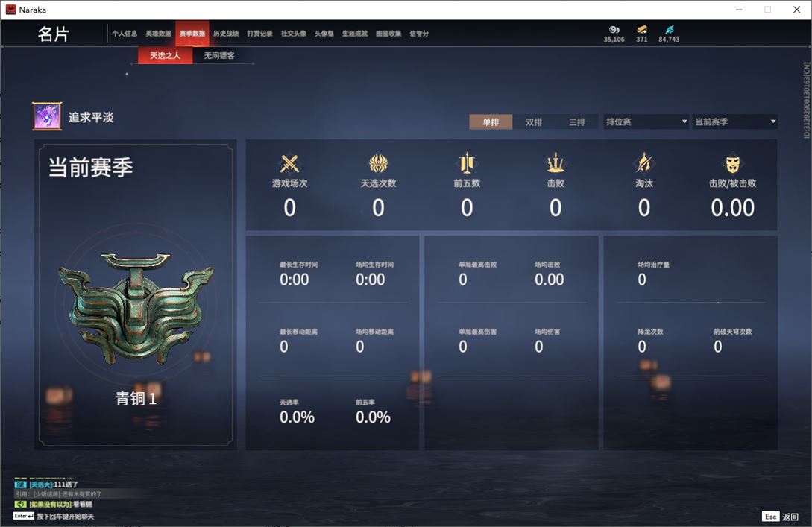Open the 图鉴收集 tab

pyautogui.click(x=388, y=33)
